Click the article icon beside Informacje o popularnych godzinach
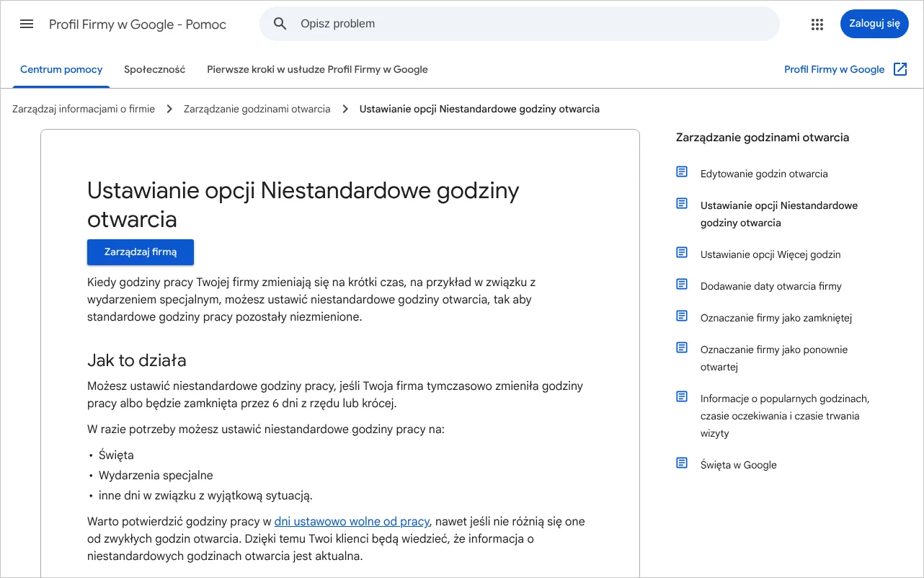924x578 pixels. coord(682,396)
